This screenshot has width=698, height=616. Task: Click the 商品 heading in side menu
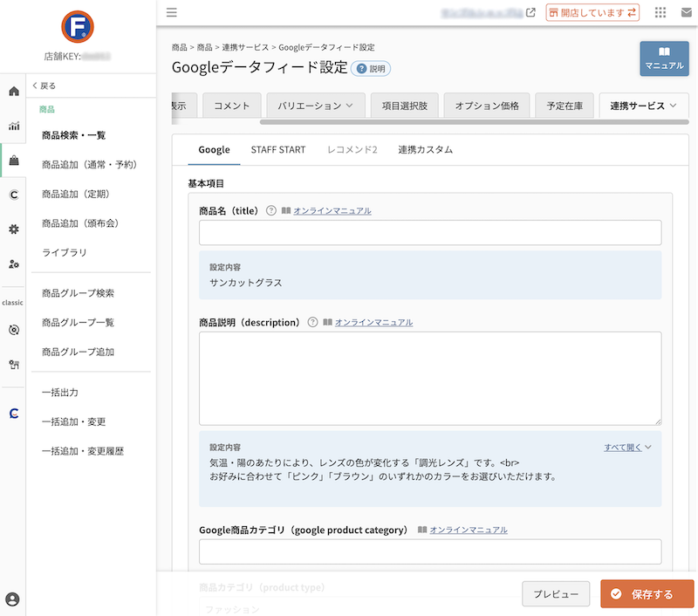click(x=47, y=109)
